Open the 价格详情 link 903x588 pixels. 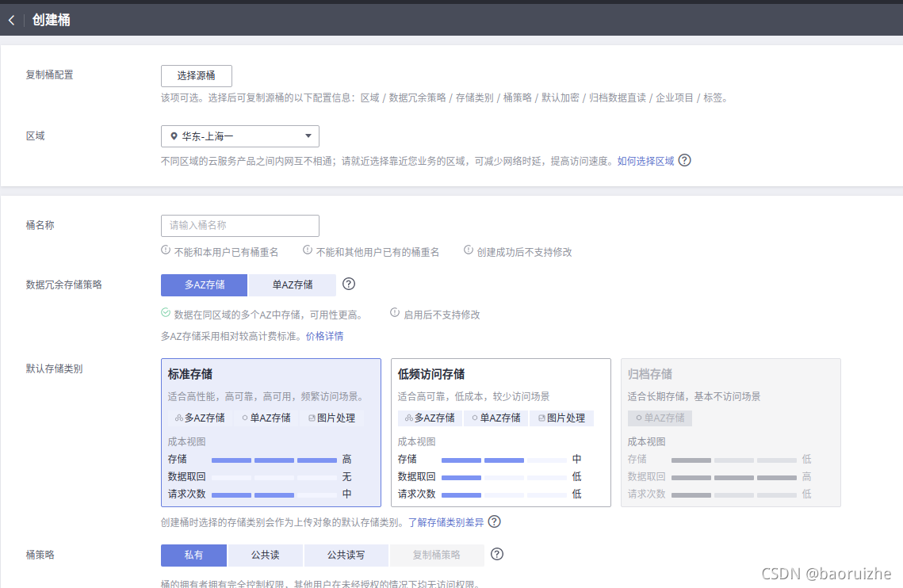pos(324,335)
